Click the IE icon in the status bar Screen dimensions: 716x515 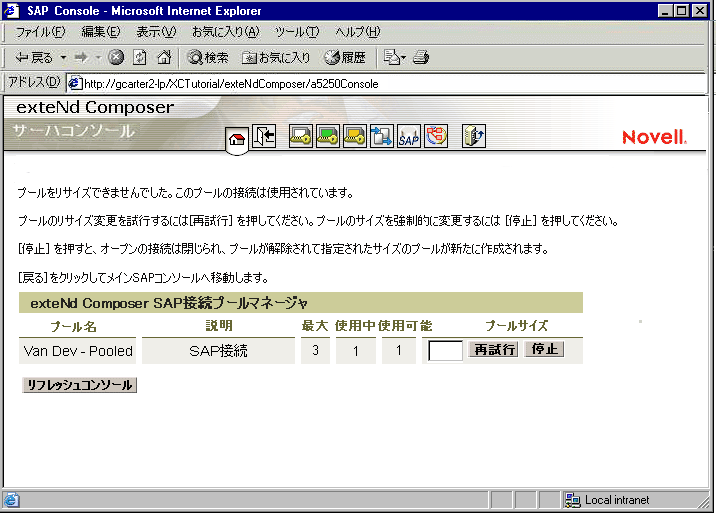[11, 500]
